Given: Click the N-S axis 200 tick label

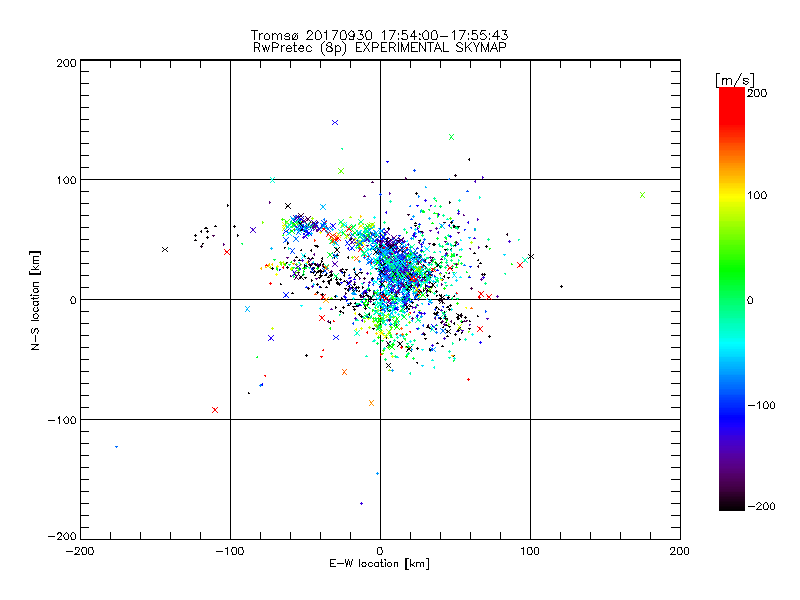Looking at the screenshot, I should pyautogui.click(x=67, y=63).
